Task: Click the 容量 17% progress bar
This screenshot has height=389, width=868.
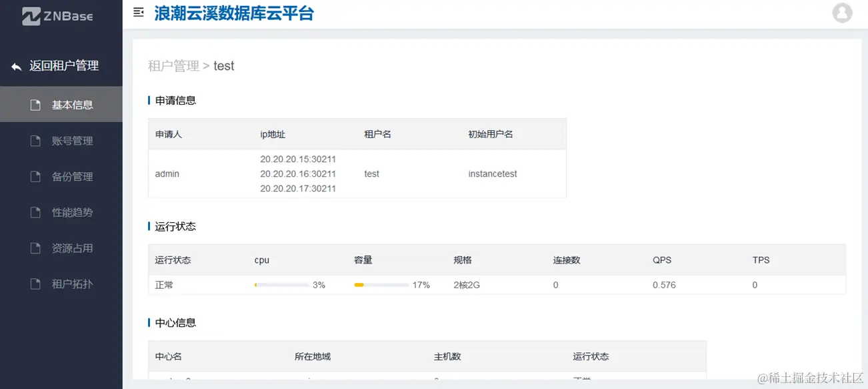Action: coord(381,285)
